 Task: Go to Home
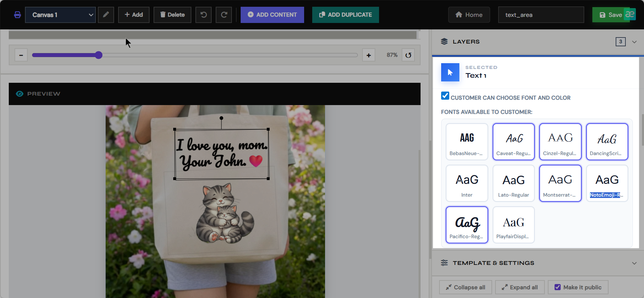[x=469, y=15]
